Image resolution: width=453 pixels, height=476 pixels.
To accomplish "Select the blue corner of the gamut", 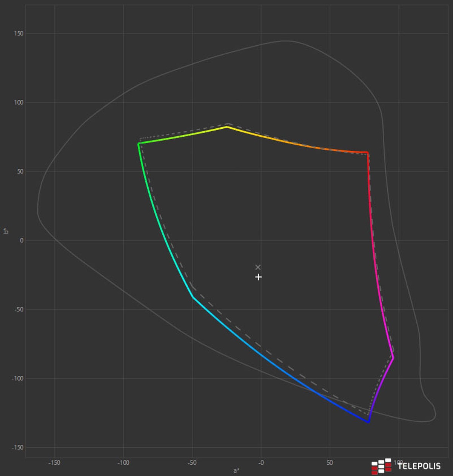I will [x=368, y=422].
